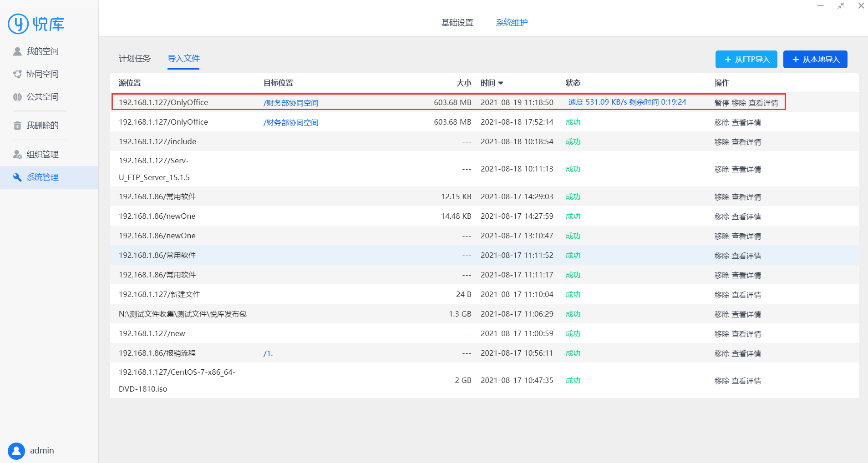
Task: Click the 协同空间 share icon in sidebar
Action: tap(17, 74)
